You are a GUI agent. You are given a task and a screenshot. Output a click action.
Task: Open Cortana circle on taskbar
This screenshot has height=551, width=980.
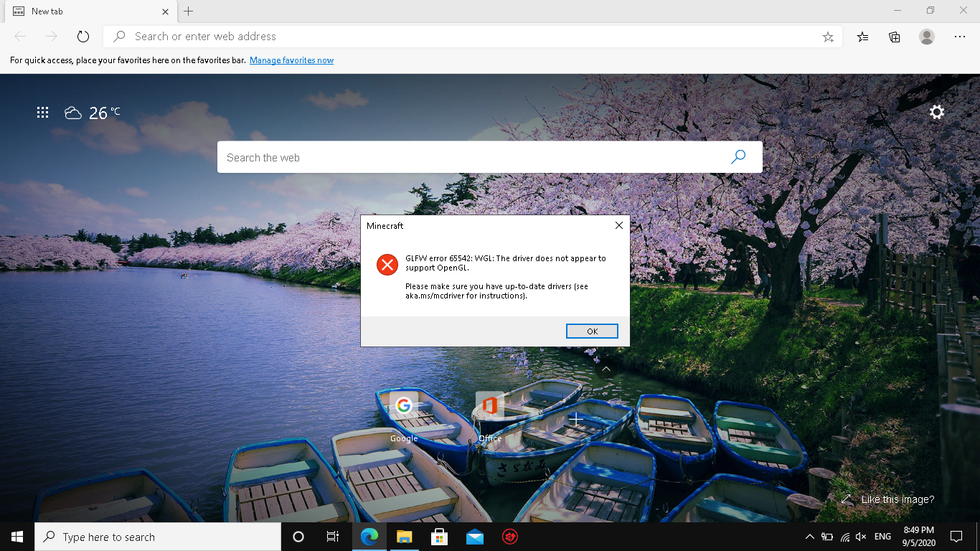pyautogui.click(x=298, y=537)
